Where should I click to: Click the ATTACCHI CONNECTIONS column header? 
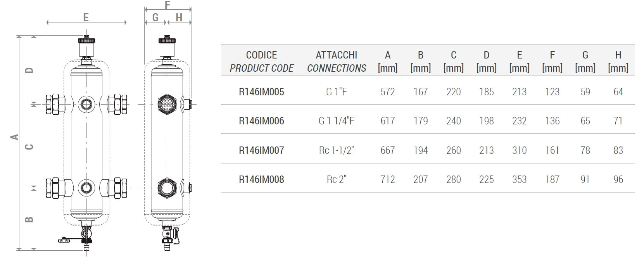[x=337, y=62]
